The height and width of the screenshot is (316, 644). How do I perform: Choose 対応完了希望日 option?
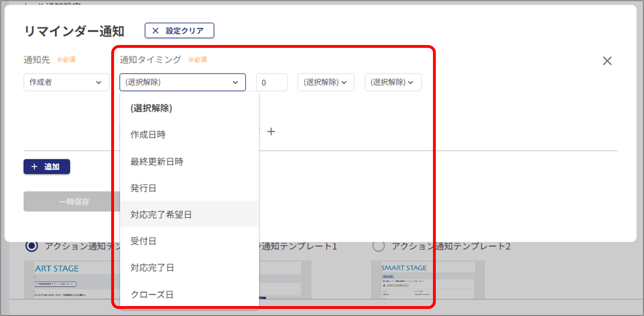click(x=161, y=215)
